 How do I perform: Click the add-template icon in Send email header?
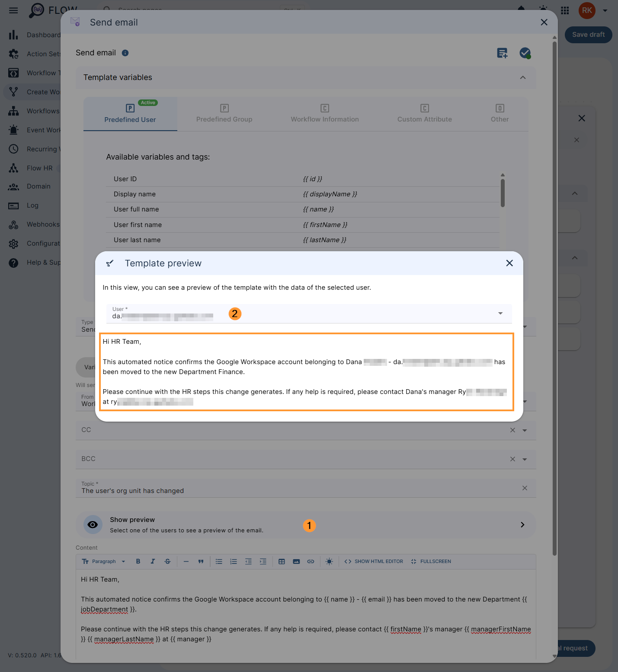[x=502, y=53]
